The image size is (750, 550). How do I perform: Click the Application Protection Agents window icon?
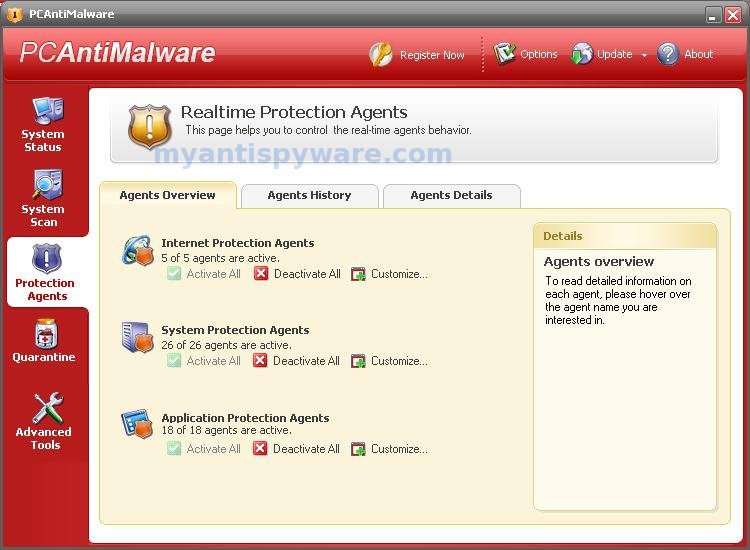137,424
